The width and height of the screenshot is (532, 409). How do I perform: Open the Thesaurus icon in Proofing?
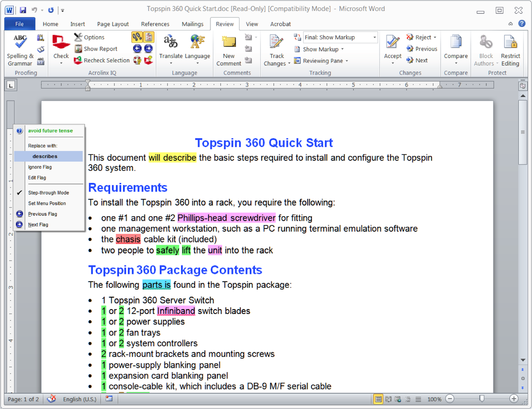41,49
